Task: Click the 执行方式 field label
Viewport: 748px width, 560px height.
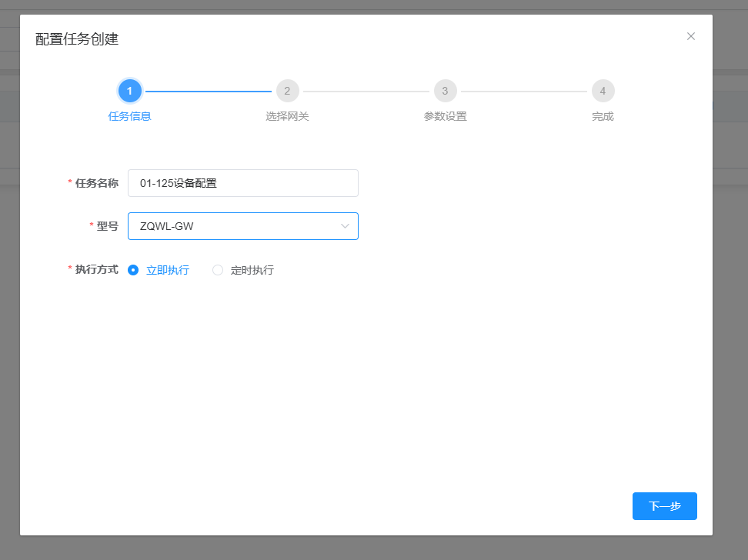Action: pos(97,269)
